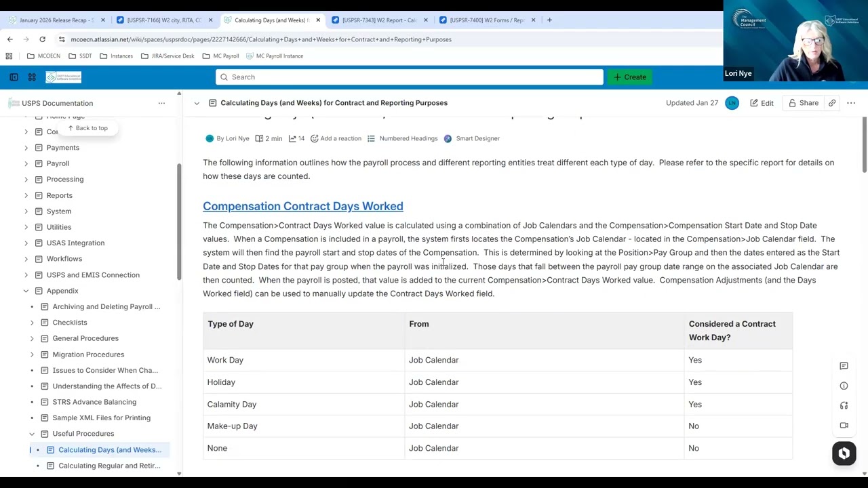Open Calculating Regular and Retir... page
868x488 pixels.
[x=109, y=466]
